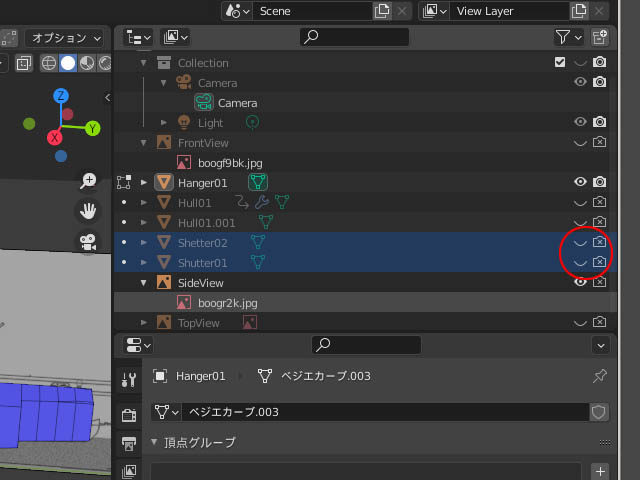Screen dimensions: 640x480
Task: Open the outliner filter dropdown
Action: point(568,38)
